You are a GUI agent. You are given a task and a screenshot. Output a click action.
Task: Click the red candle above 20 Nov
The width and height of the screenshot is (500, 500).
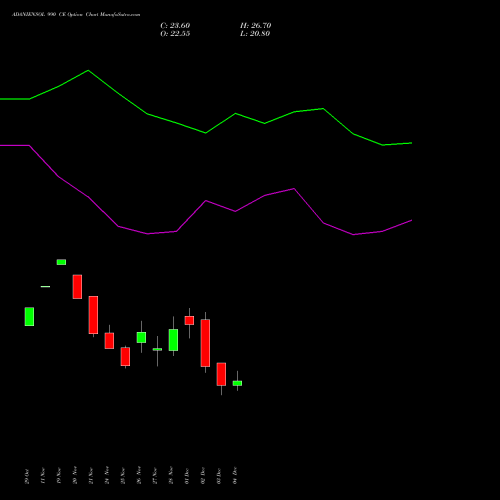coord(77,287)
